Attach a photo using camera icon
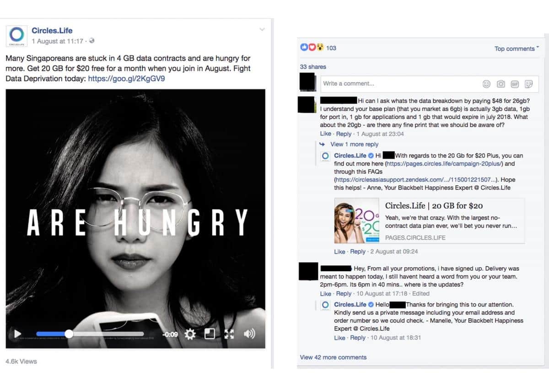 click(x=501, y=84)
